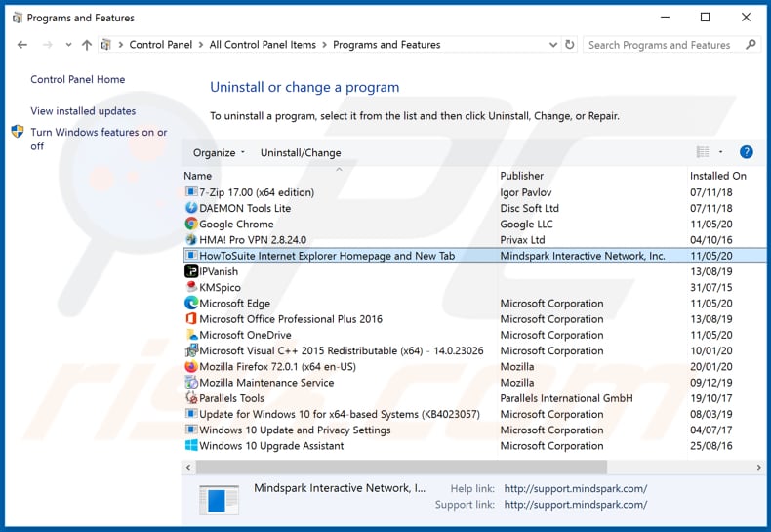This screenshot has height=532, width=771.
Task: Click the horizontal scrollbar thumb
Action: coord(402,468)
